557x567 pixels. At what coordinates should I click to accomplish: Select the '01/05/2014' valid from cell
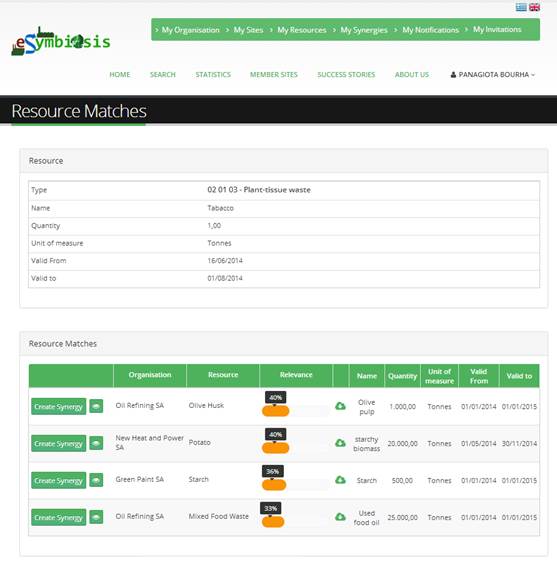tap(479, 444)
